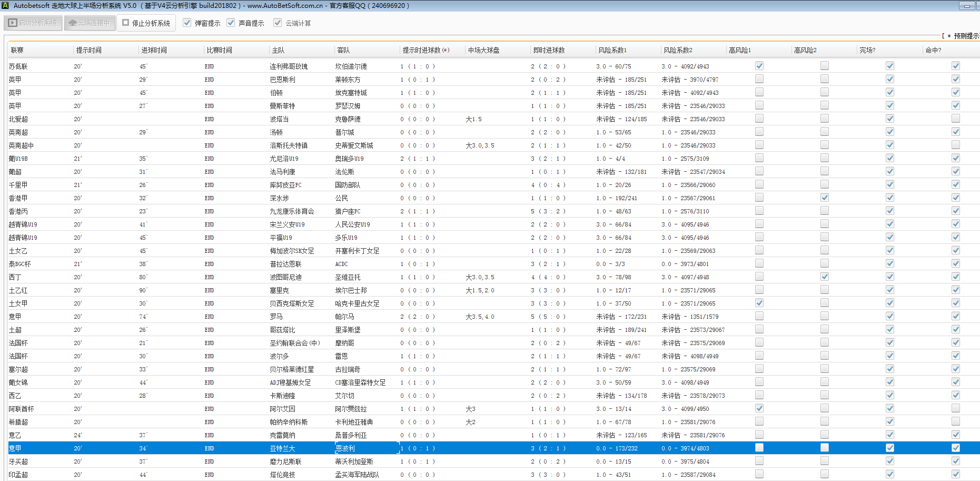Disable the 声音提示 checkbox
Viewport: 980px width, 481px height.
tap(231, 23)
